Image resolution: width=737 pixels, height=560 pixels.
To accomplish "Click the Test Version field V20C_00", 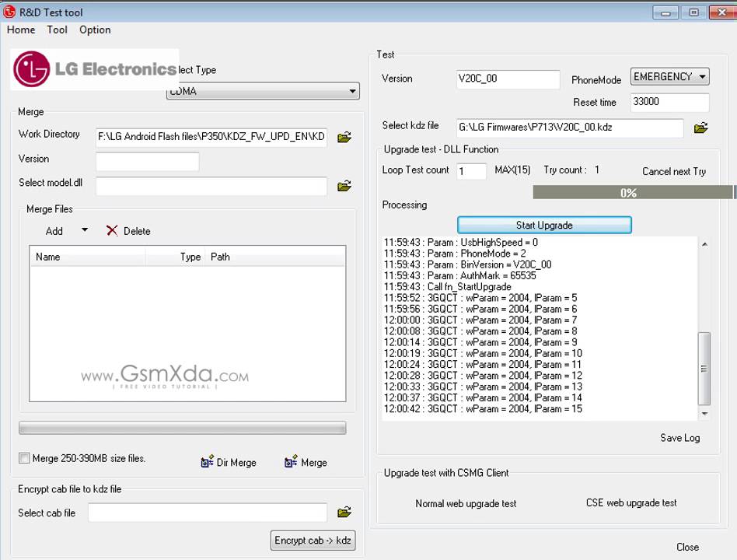I will pyautogui.click(x=508, y=79).
